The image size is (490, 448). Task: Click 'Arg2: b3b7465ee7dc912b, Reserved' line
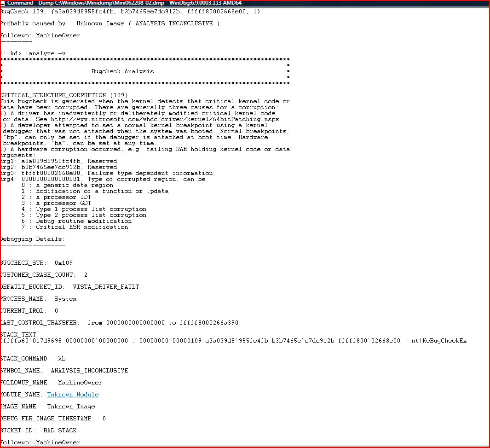(58, 167)
